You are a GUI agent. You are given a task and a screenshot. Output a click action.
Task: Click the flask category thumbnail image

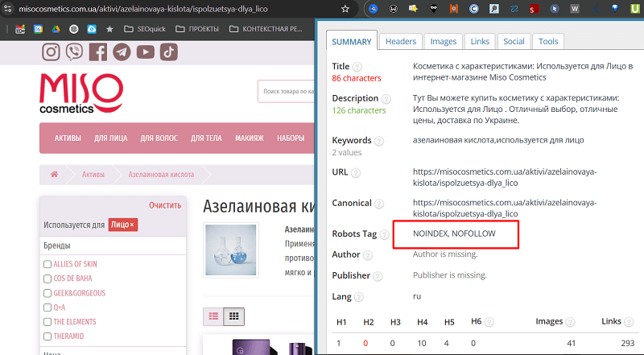[x=231, y=250]
